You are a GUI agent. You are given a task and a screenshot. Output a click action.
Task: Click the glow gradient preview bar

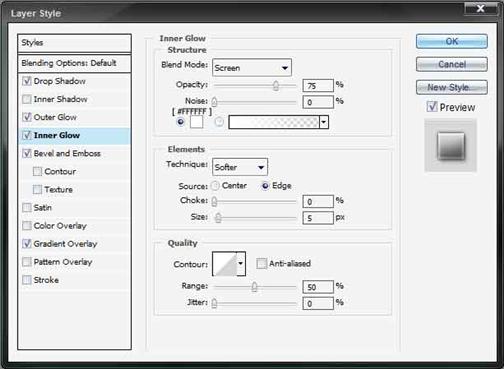click(274, 122)
